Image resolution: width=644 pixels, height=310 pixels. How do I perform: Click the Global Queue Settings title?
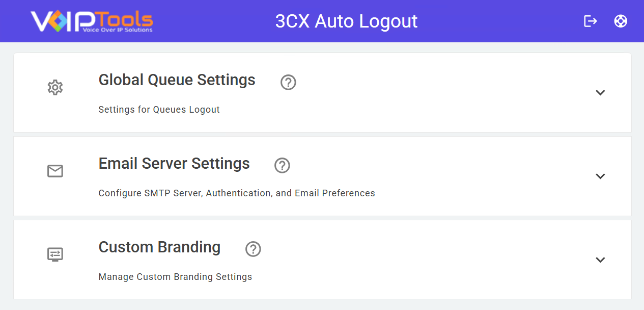click(x=177, y=80)
